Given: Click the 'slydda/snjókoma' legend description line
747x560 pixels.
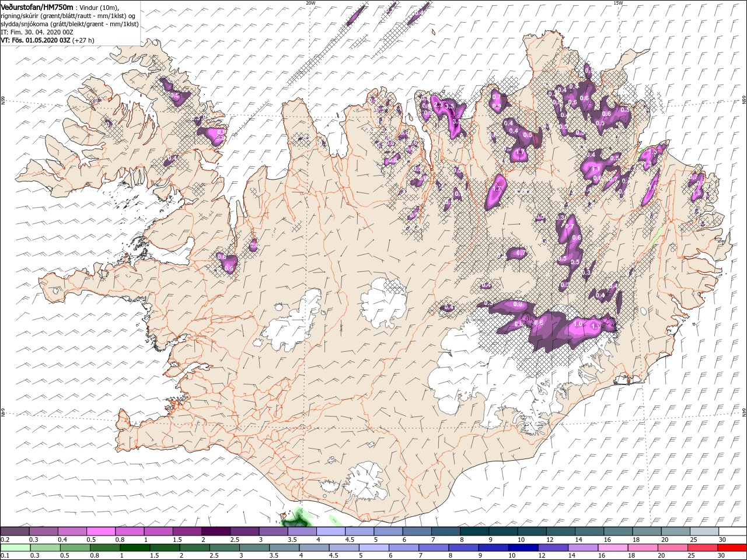Looking at the screenshot, I should click(x=70, y=24).
